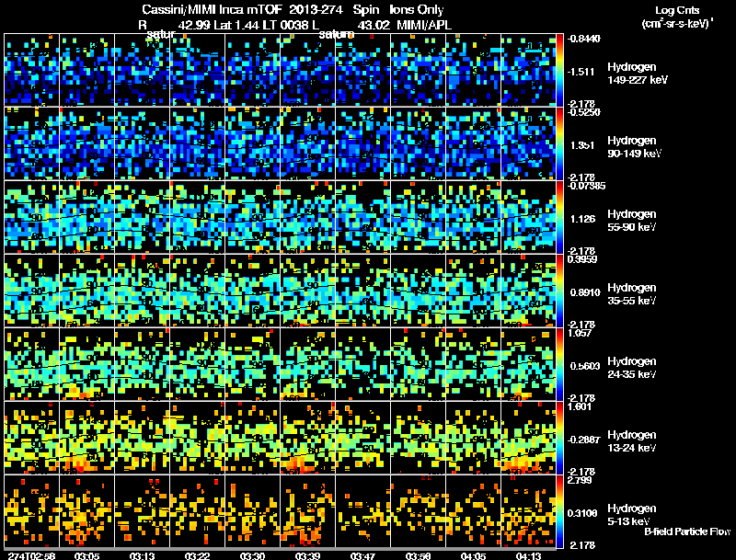This screenshot has width=736, height=560.
Task: Click the 2013-274 date in title
Action: (315, 9)
